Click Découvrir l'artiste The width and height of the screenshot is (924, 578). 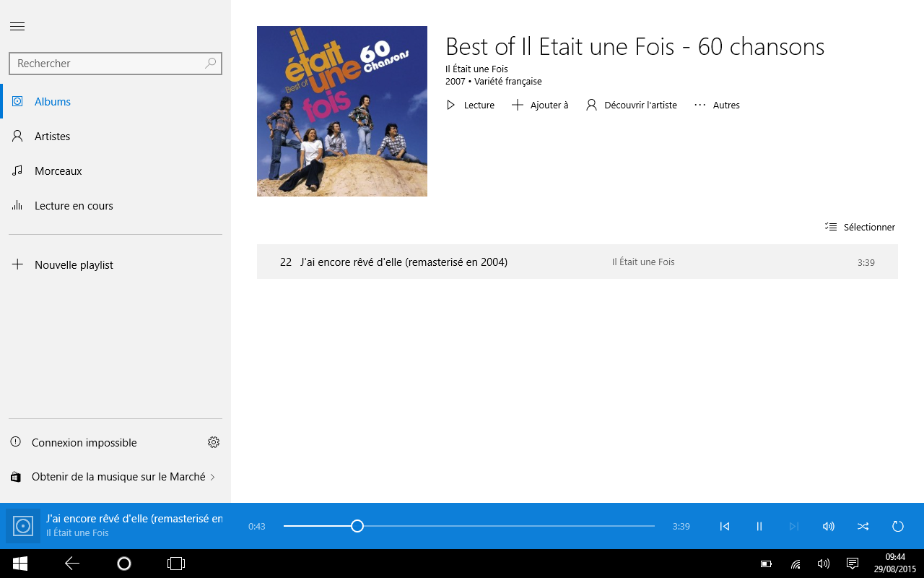[631, 105]
